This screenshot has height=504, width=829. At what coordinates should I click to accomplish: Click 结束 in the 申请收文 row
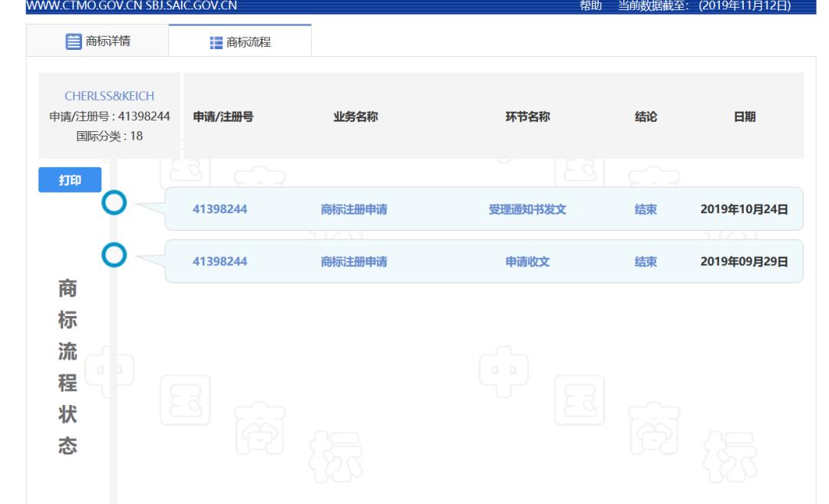646,262
